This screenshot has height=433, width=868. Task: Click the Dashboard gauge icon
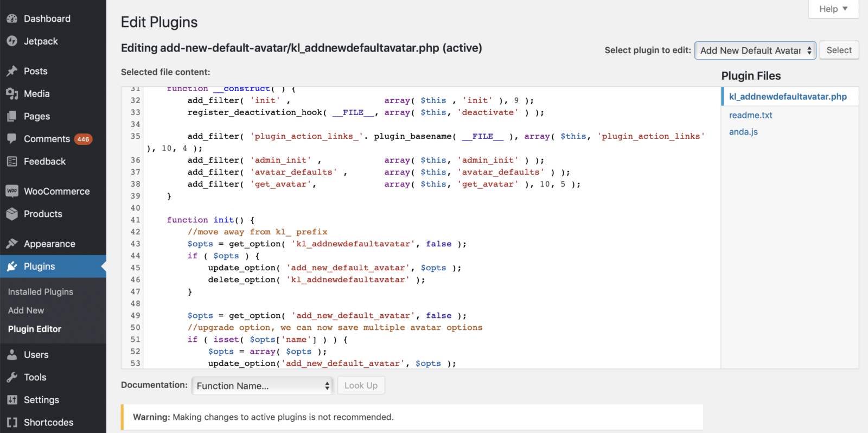coord(12,18)
